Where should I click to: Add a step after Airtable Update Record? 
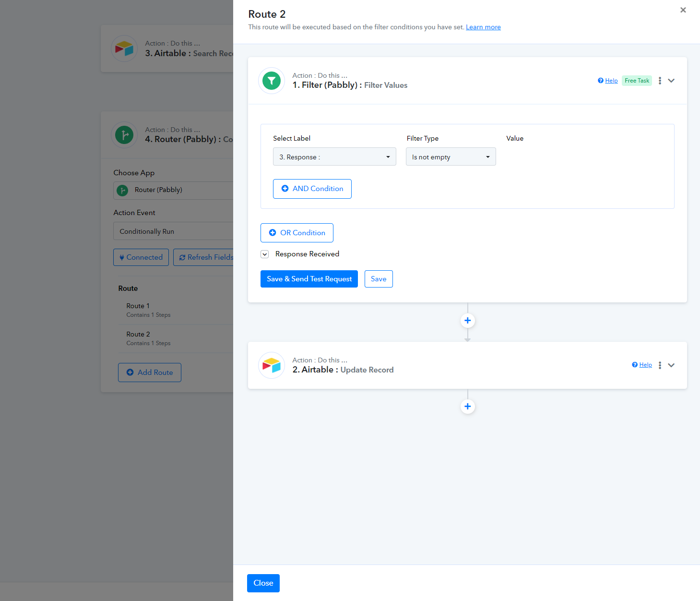point(468,407)
